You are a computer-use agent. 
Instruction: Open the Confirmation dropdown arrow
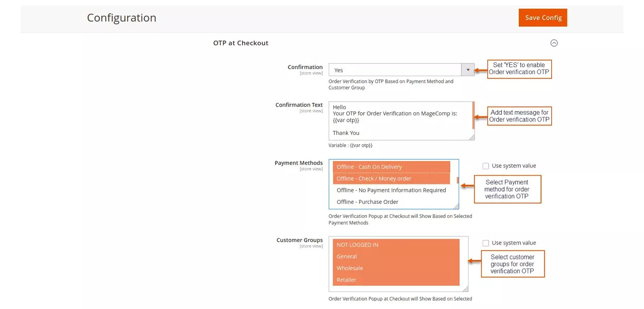point(468,70)
